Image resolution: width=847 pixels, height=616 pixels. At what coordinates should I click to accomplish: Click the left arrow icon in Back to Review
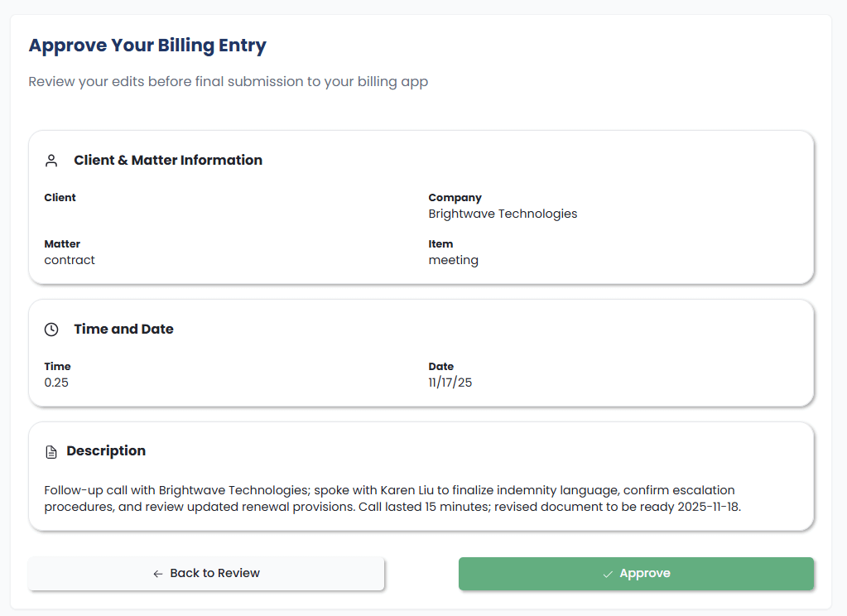click(157, 574)
